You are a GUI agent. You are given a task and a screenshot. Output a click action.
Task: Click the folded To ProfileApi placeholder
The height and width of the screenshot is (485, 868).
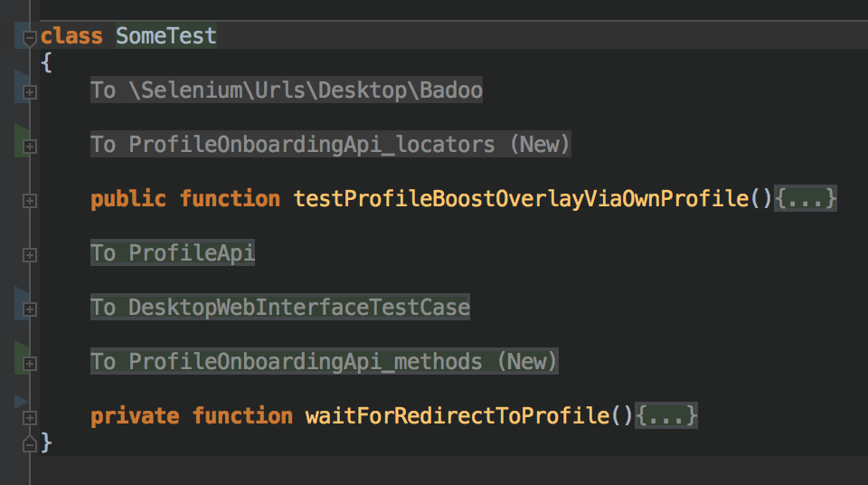(x=173, y=252)
